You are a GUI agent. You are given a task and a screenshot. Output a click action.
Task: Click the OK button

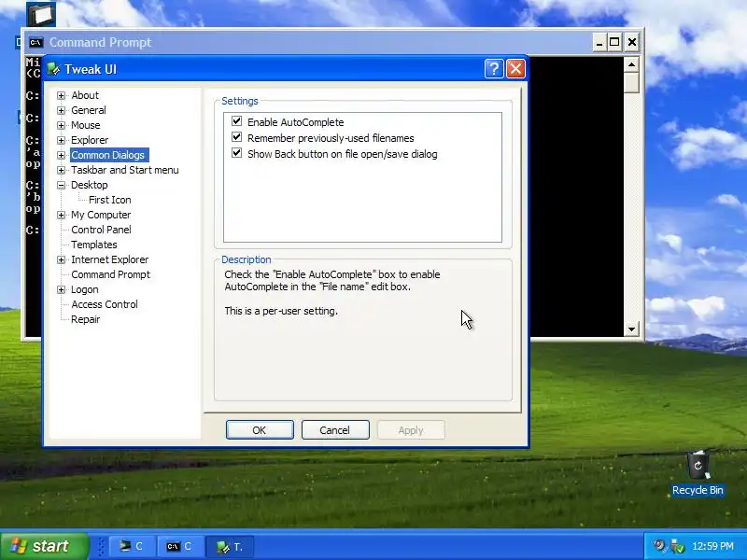[x=260, y=430]
